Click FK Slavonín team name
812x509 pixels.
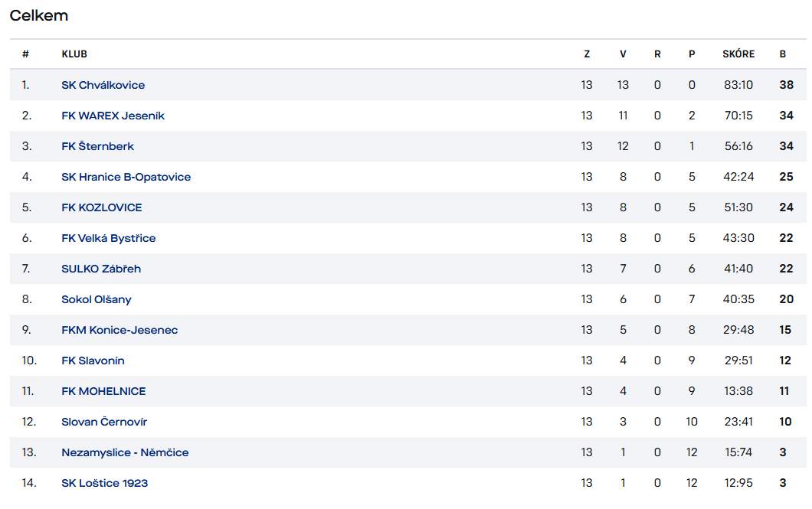click(93, 361)
